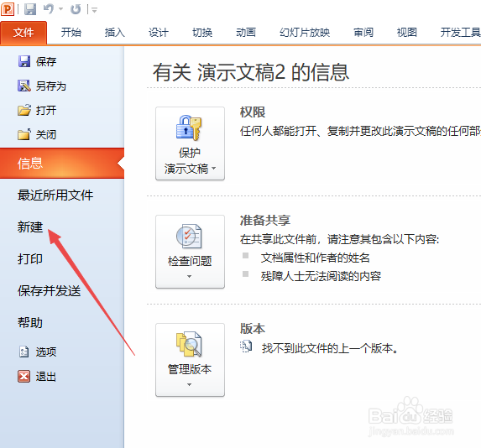Click the PowerPoint application icon in title bar
This screenshot has height=448, width=481.
point(8,9)
